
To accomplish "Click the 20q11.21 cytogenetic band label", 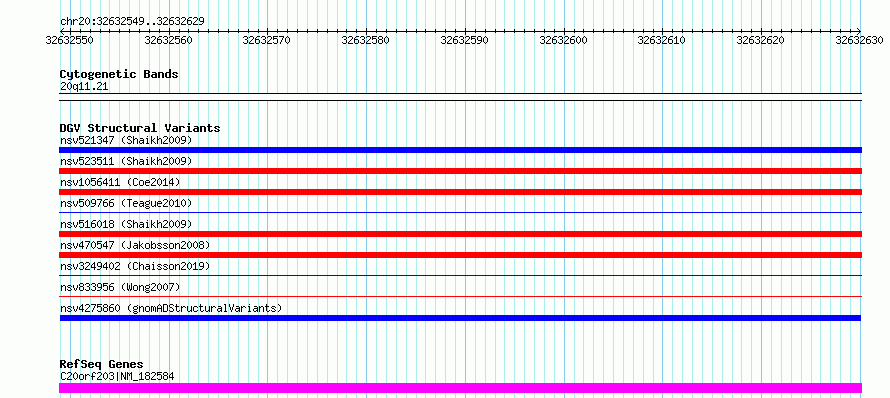I will point(84,86).
